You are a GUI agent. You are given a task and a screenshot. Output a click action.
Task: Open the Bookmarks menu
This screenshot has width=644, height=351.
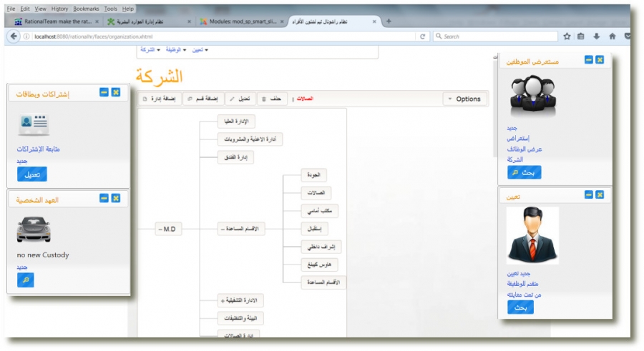(86, 9)
